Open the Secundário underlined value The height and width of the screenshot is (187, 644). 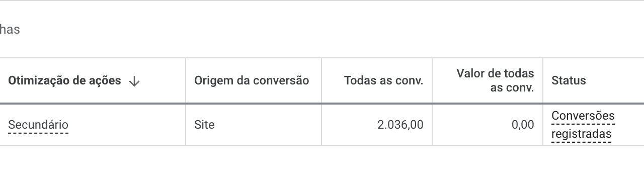[x=38, y=125]
